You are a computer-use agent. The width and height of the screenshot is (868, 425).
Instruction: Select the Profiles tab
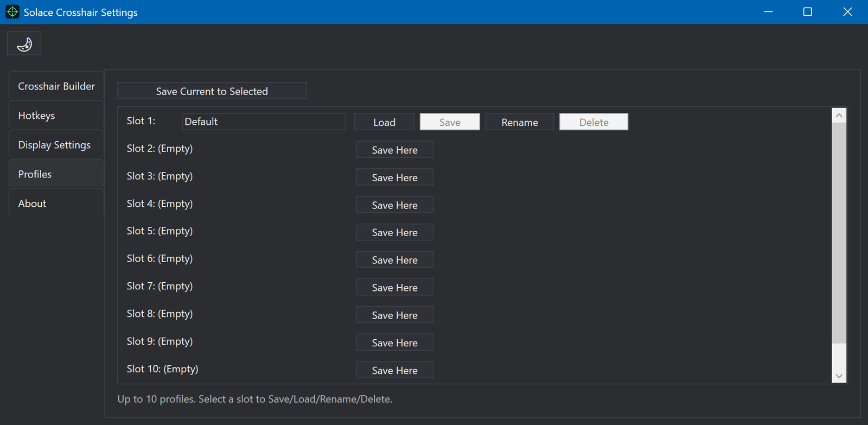tap(56, 174)
